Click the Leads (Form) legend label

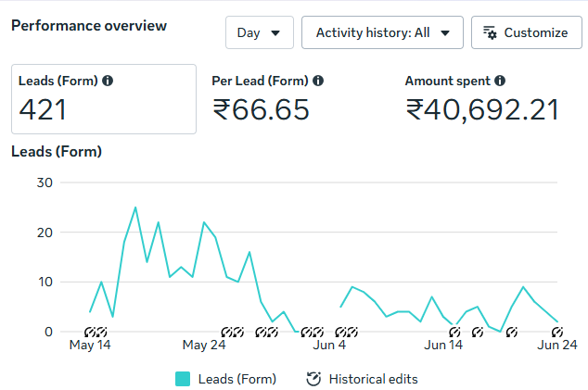click(x=237, y=379)
